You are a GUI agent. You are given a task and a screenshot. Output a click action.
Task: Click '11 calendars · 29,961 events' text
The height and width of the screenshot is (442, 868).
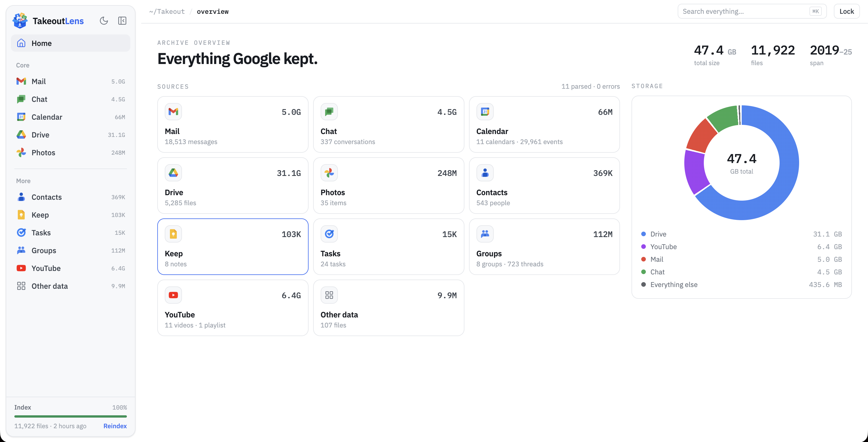coord(520,142)
